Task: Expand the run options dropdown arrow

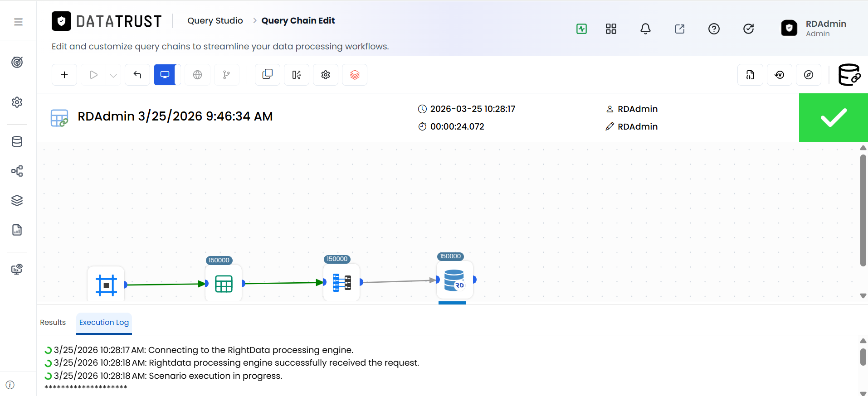Action: (113, 75)
